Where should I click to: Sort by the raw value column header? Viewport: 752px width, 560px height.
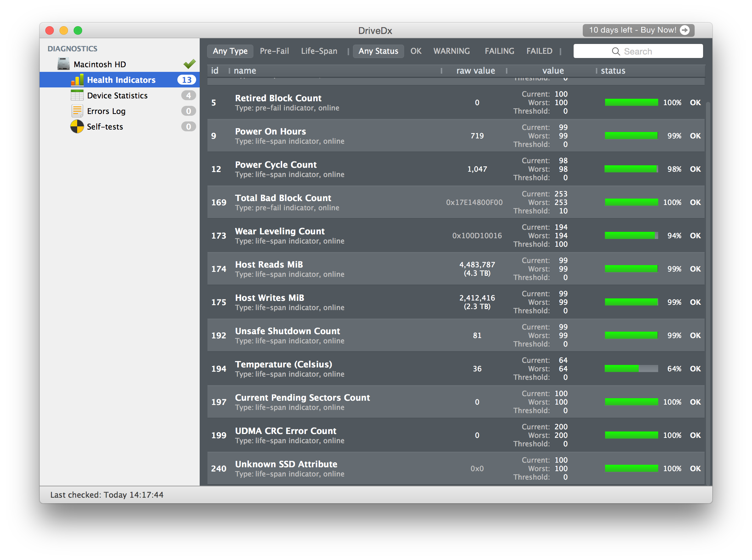tap(475, 71)
